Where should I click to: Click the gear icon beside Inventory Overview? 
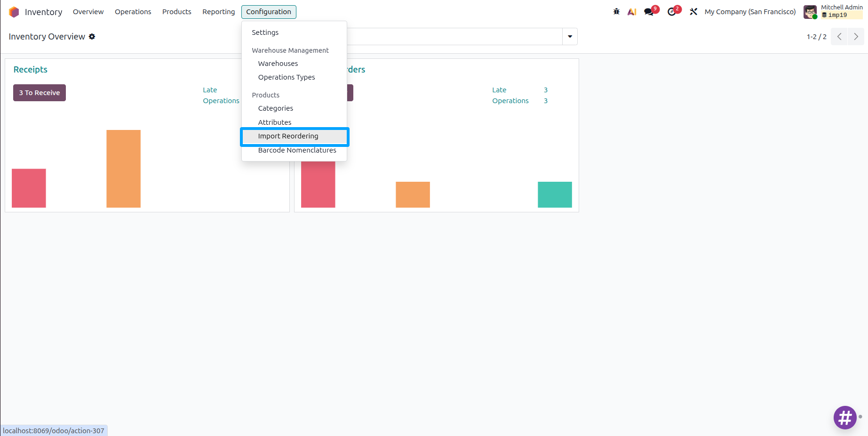(92, 36)
